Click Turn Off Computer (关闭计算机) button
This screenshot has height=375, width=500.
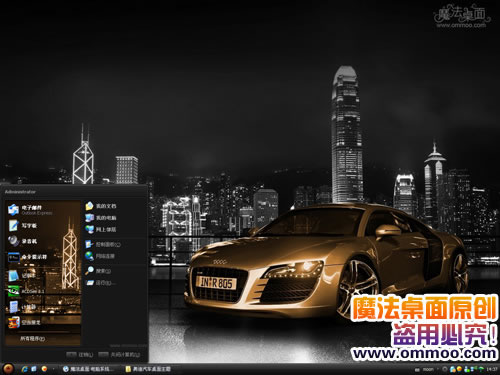pyautogui.click(x=119, y=355)
